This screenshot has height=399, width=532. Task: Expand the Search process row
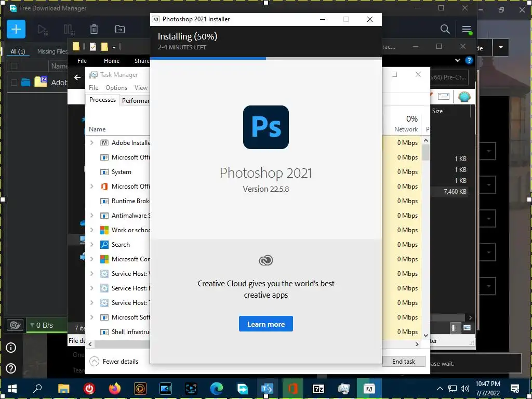click(x=91, y=245)
